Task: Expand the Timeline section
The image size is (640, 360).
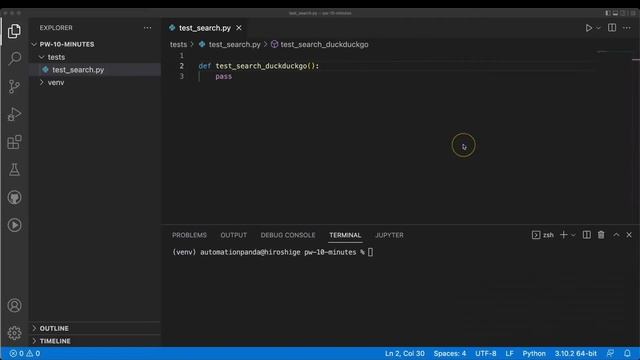Action: click(x=55, y=341)
